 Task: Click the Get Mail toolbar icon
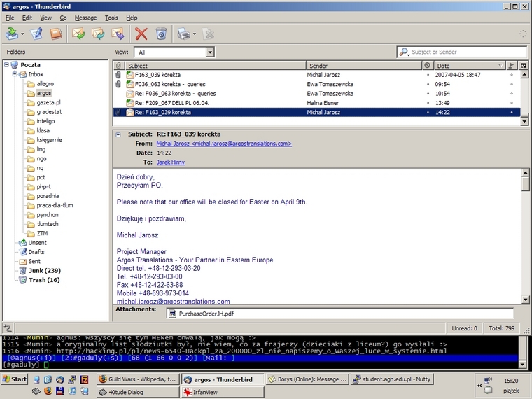point(12,34)
